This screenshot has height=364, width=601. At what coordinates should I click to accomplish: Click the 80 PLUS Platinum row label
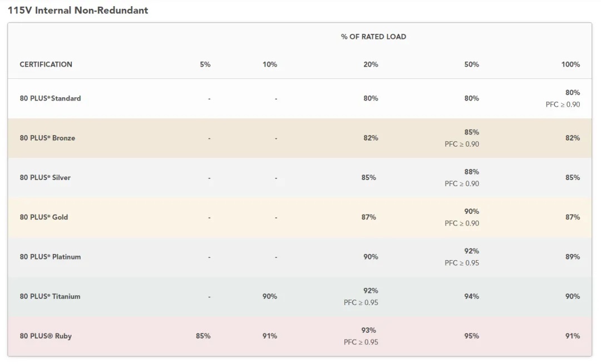point(50,257)
